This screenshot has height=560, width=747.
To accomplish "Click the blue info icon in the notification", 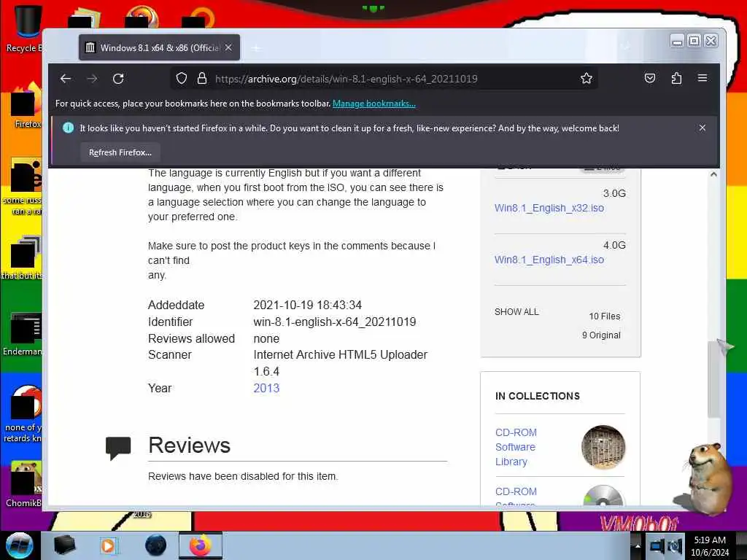I will click(x=68, y=128).
